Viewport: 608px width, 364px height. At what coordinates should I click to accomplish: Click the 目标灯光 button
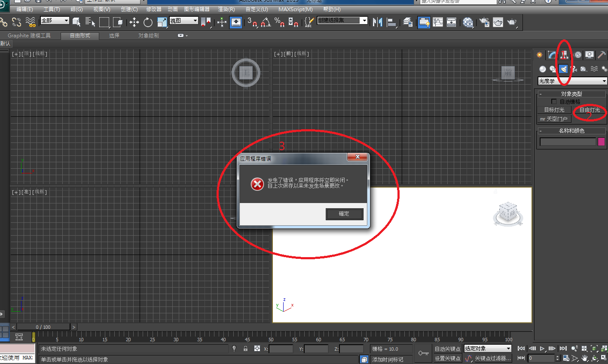coord(554,110)
